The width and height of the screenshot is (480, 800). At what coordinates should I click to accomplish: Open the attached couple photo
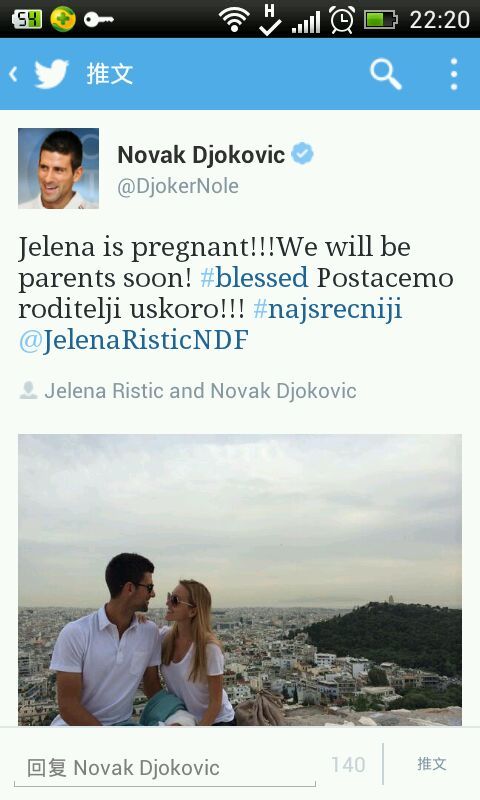(x=240, y=580)
